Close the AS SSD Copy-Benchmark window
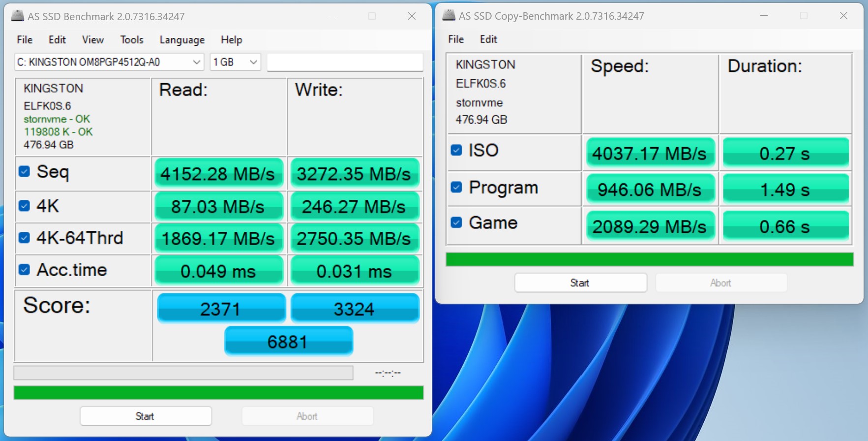This screenshot has height=441, width=868. (843, 16)
